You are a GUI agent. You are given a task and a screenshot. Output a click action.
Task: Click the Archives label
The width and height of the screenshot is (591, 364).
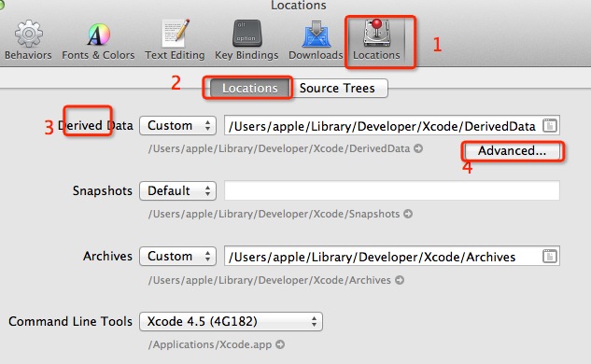(x=107, y=257)
